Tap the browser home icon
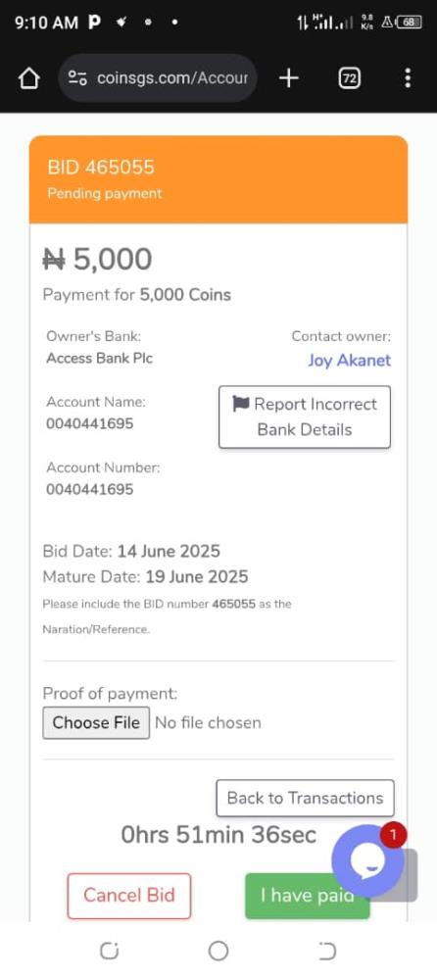 point(28,78)
